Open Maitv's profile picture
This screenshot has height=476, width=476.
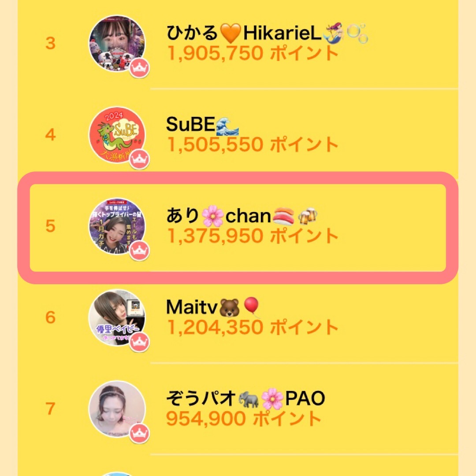pyautogui.click(x=116, y=317)
